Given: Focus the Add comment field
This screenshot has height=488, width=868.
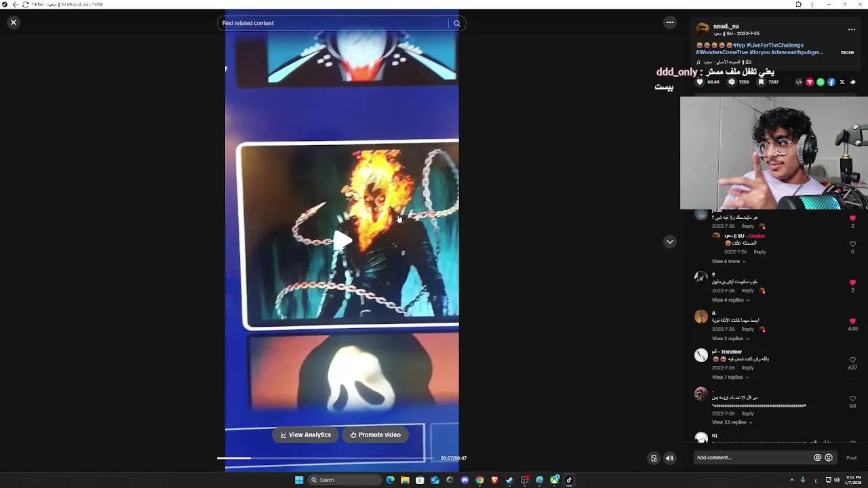Looking at the screenshot, I should tap(753, 457).
